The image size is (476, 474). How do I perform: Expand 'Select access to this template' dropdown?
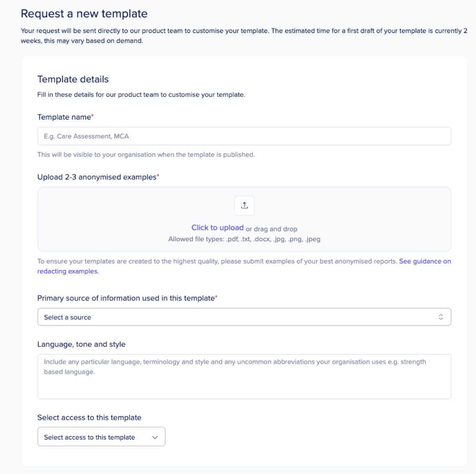click(101, 437)
